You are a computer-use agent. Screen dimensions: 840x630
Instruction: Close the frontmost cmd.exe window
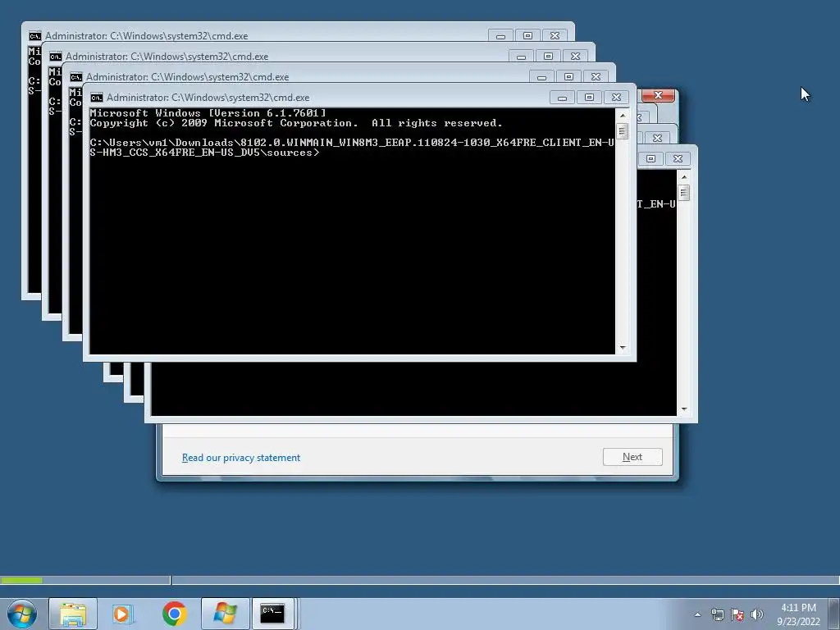point(617,98)
